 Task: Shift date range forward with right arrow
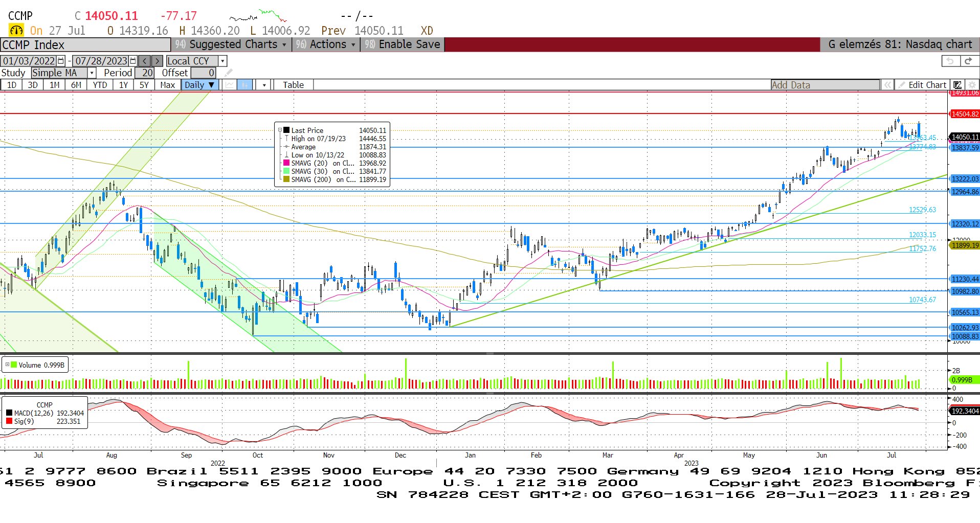click(157, 61)
